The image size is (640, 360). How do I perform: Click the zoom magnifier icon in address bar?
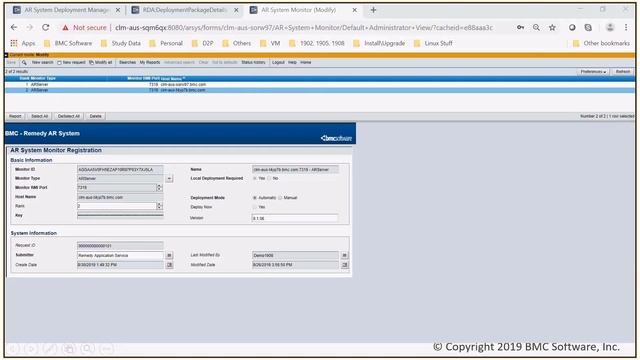coord(536,27)
